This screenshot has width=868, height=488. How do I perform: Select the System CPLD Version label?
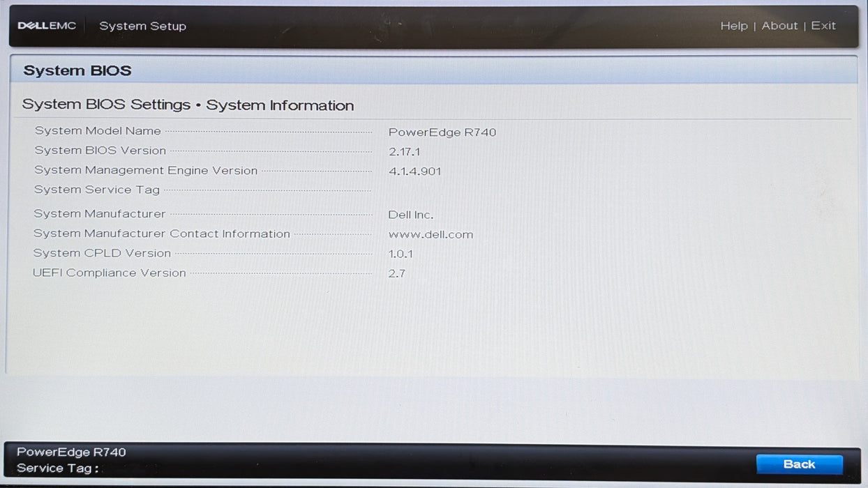102,253
